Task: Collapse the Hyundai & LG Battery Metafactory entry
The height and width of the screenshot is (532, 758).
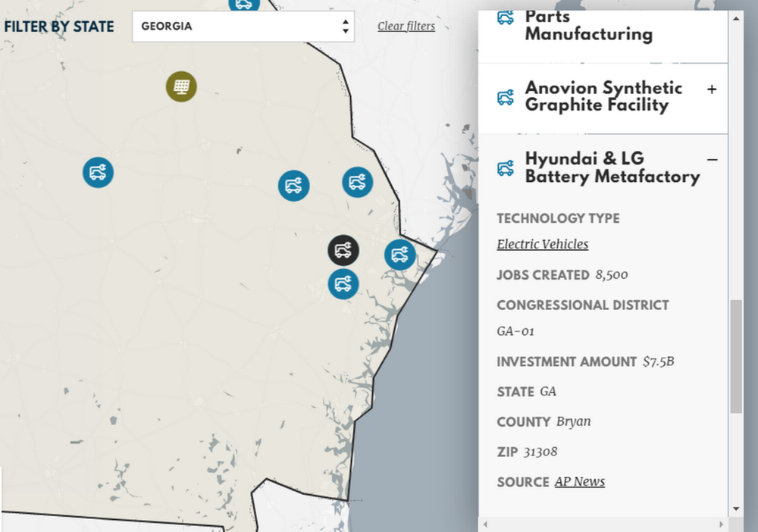Action: (712, 159)
